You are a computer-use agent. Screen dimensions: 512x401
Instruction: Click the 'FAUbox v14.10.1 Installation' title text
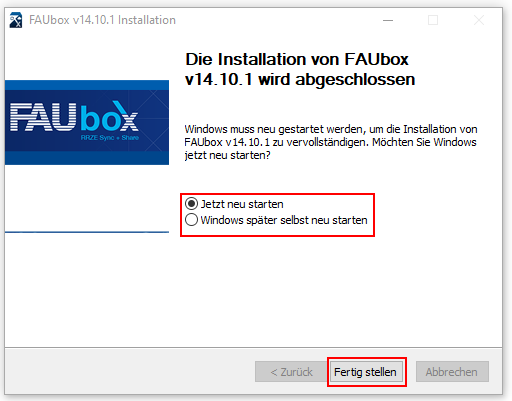(102, 20)
